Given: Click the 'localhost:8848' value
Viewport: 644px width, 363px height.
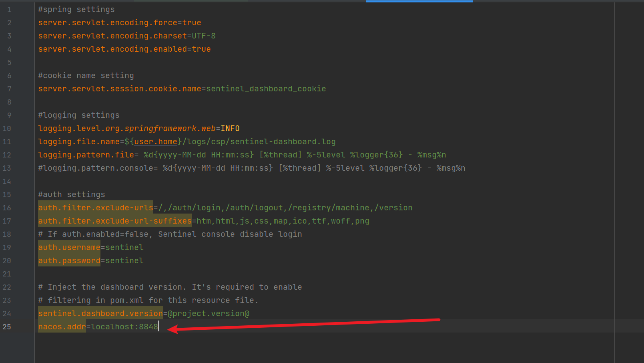Looking at the screenshot, I should 124,327.
